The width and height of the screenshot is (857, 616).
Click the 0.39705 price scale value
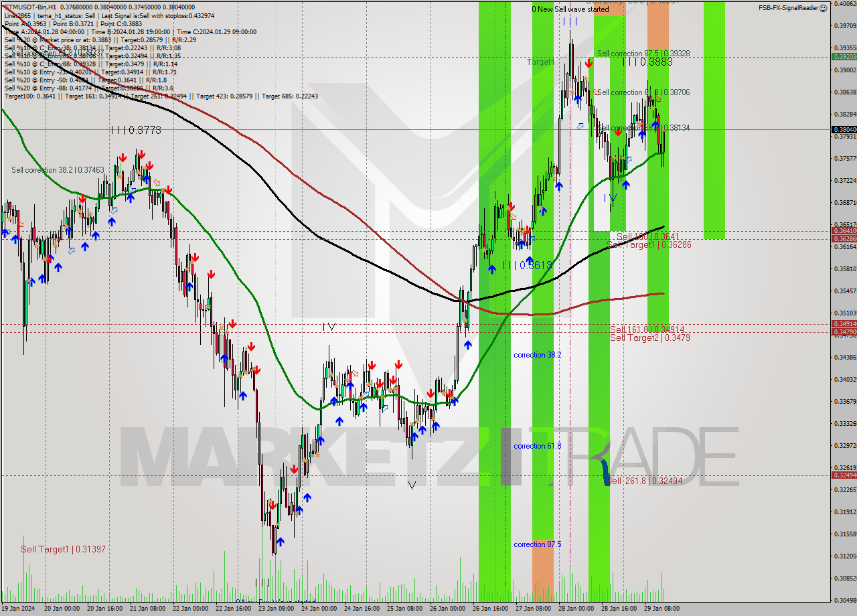click(845, 25)
